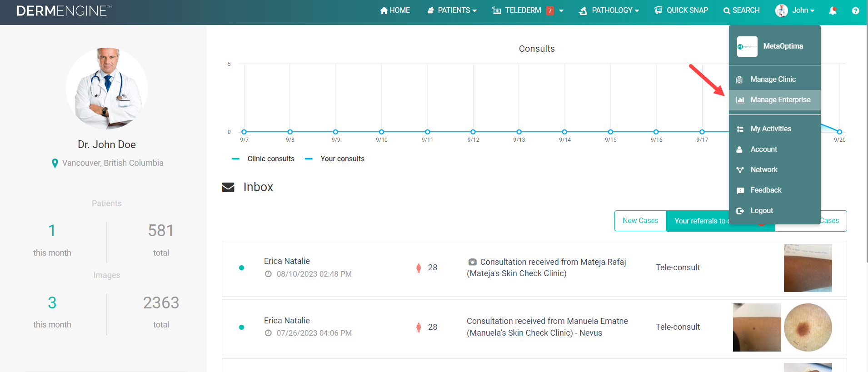Toggle the John account dropdown
Image resolution: width=868 pixels, height=372 pixels.
[803, 10]
